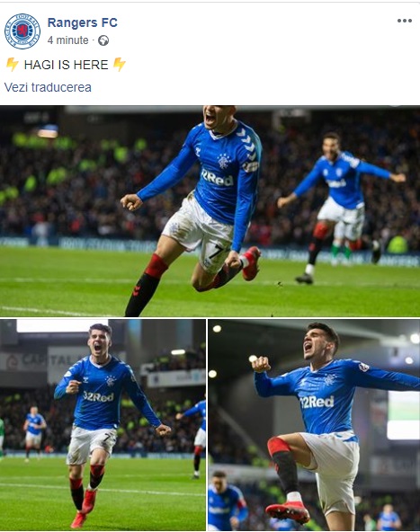Open the bottom-left photo of the running player
The height and width of the screenshot is (532, 420).
tap(103, 425)
